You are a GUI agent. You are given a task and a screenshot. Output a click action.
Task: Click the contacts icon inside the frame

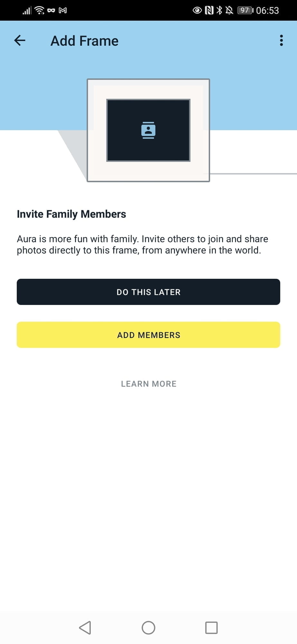click(148, 130)
